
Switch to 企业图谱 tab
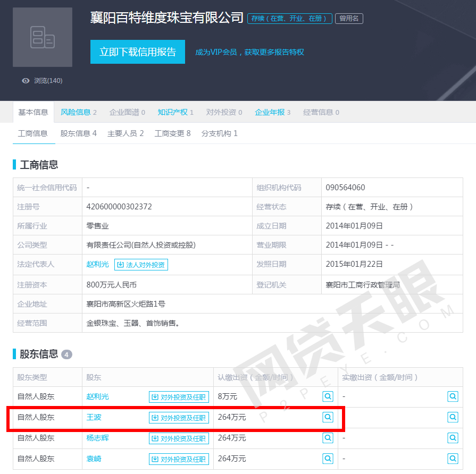[x=127, y=112]
